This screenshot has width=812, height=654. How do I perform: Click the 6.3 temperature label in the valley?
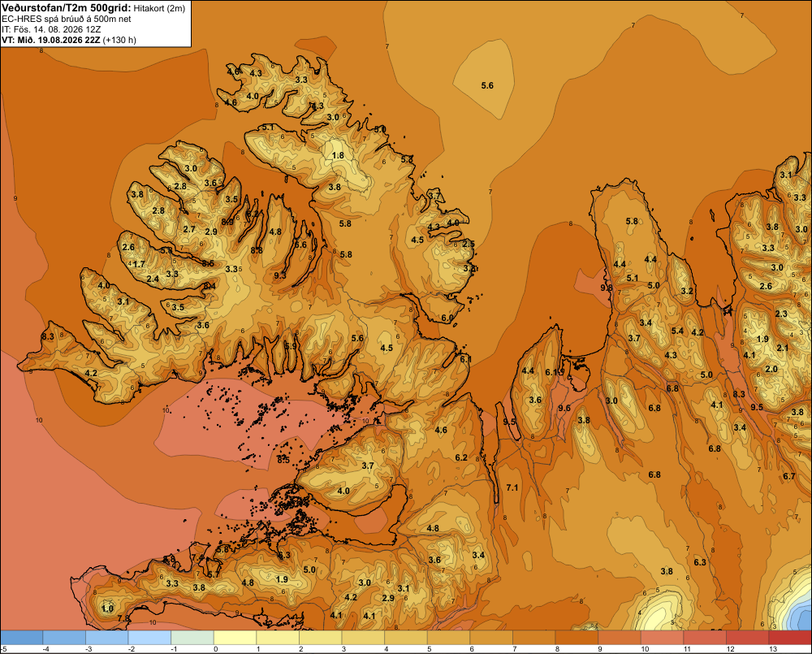click(700, 562)
